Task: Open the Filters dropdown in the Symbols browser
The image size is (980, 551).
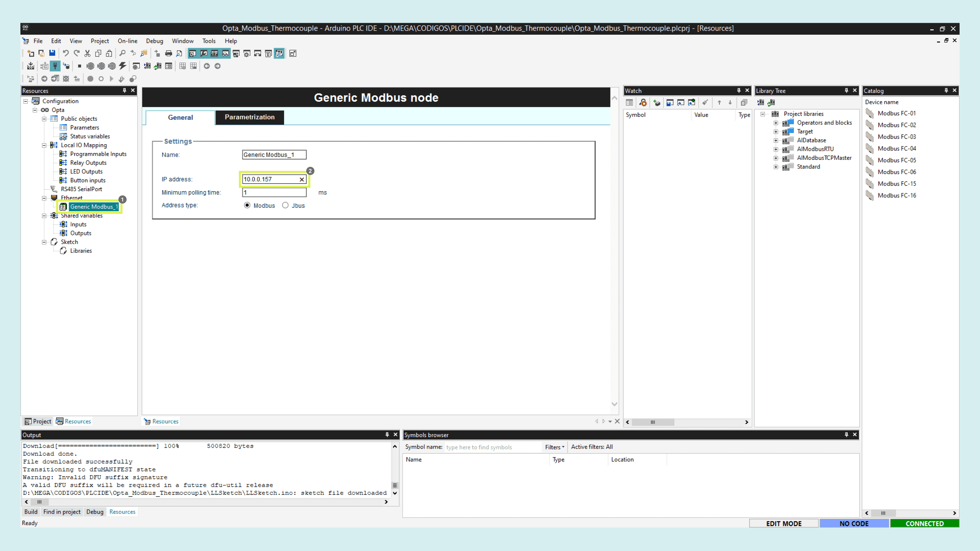Action: [x=554, y=447]
